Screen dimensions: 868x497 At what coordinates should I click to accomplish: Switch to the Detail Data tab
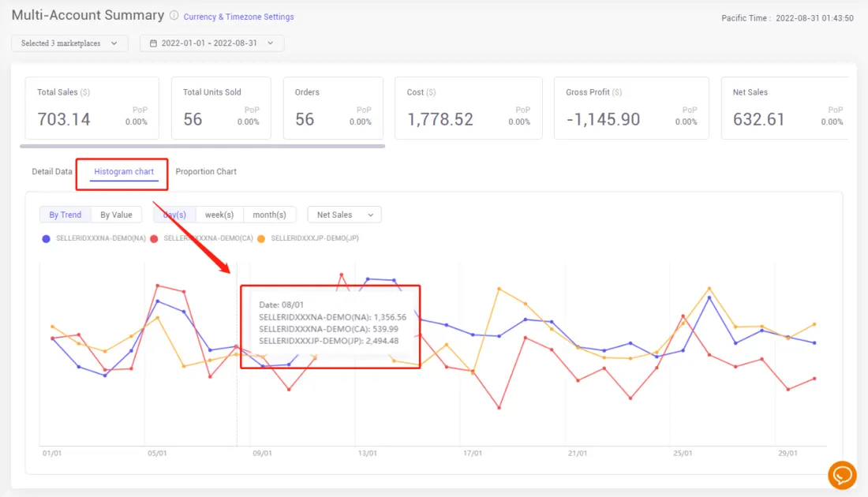click(x=51, y=171)
